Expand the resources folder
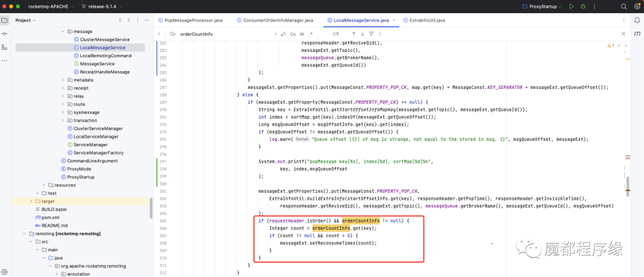Image resolution: width=644 pixels, height=277 pixels. [44, 185]
